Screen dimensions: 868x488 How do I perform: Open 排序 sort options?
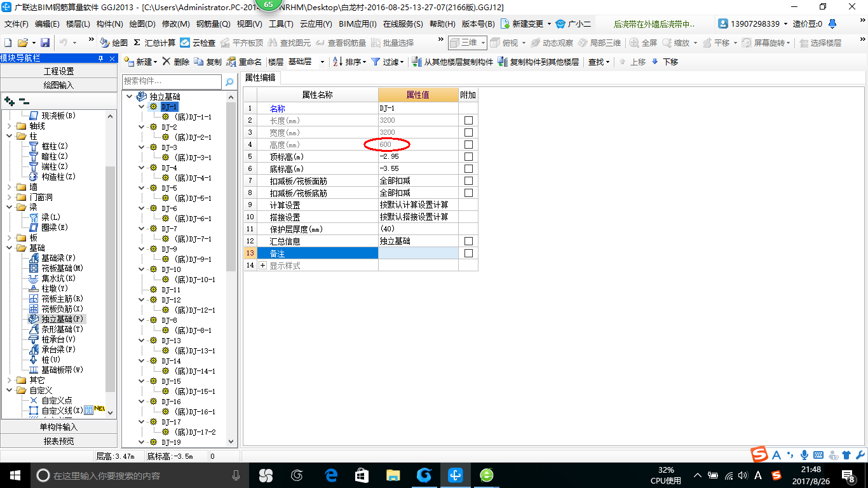tap(349, 62)
